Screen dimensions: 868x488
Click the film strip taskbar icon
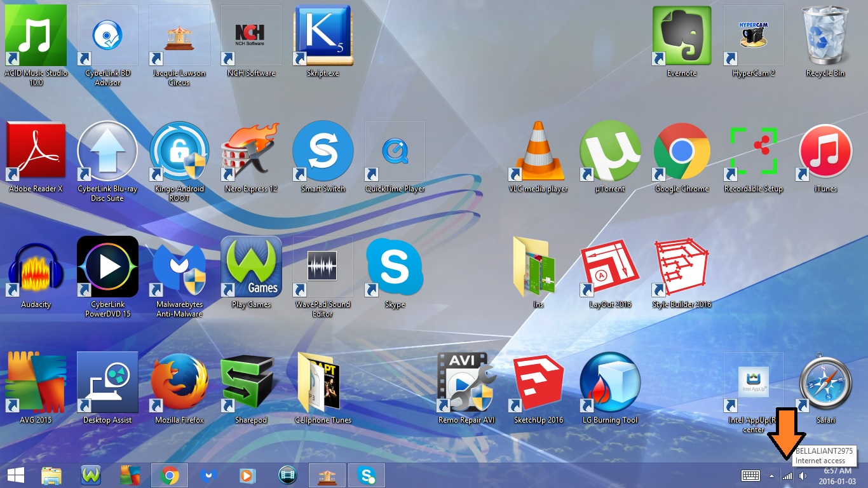[x=288, y=475]
